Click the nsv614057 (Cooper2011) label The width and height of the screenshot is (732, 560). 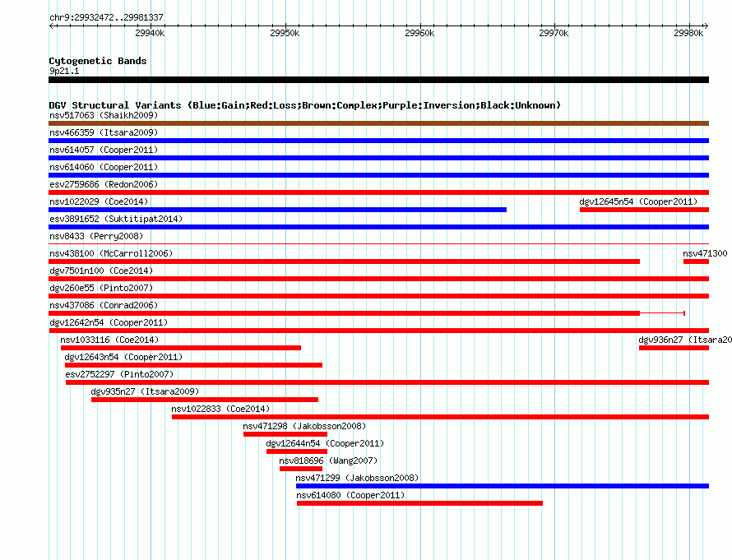[104, 150]
